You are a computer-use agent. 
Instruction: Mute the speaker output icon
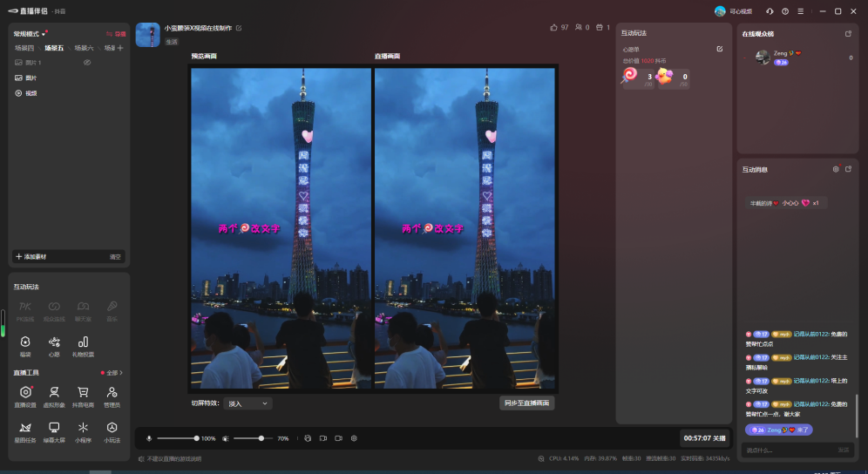click(x=226, y=438)
